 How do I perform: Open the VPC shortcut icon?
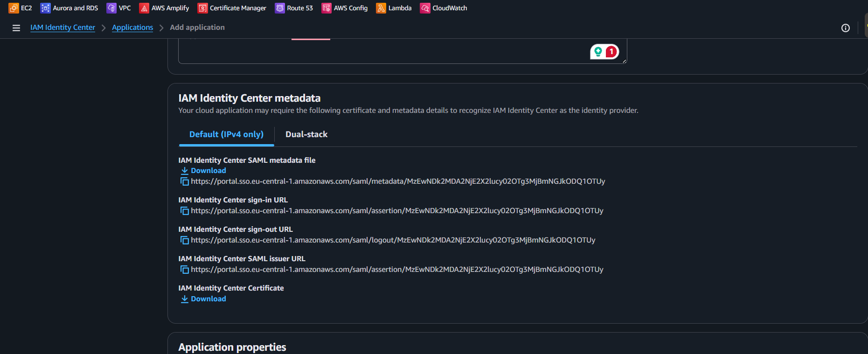coord(111,8)
